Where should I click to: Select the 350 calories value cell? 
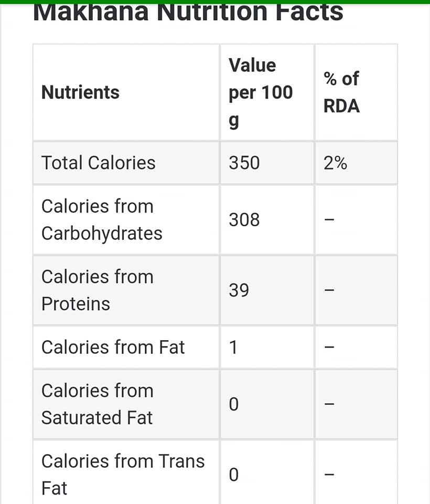pyautogui.click(x=244, y=163)
